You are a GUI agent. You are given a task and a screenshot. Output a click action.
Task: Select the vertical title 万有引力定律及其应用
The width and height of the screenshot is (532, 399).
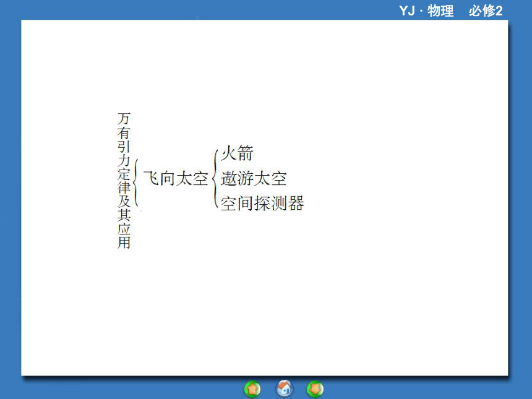tap(124, 181)
